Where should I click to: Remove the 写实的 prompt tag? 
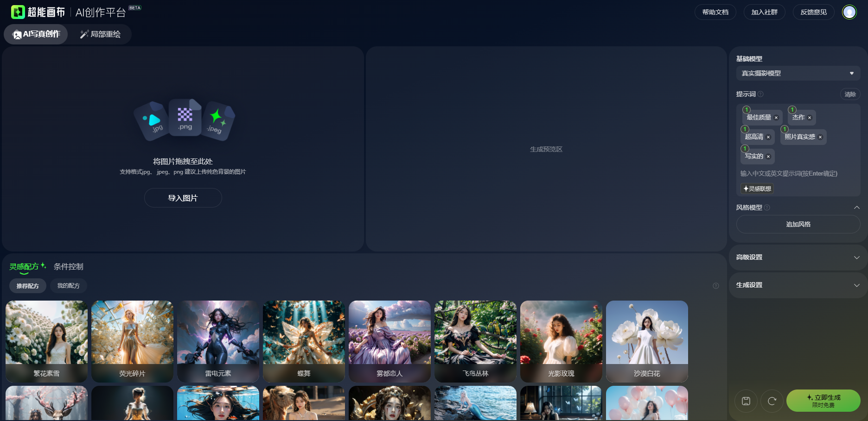[x=768, y=157]
